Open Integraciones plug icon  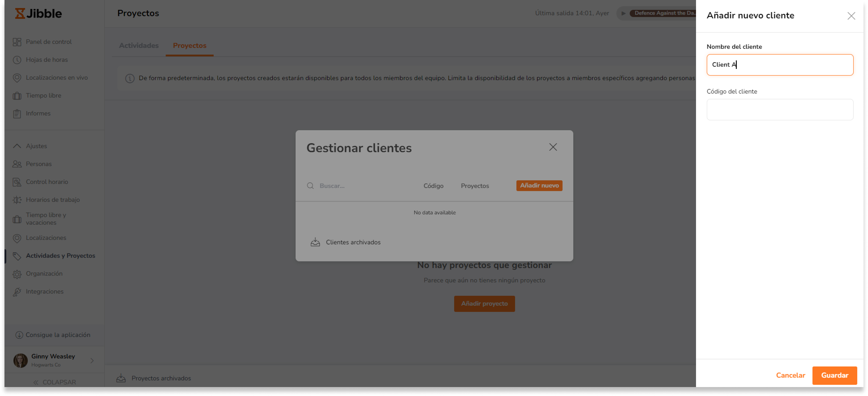(17, 292)
